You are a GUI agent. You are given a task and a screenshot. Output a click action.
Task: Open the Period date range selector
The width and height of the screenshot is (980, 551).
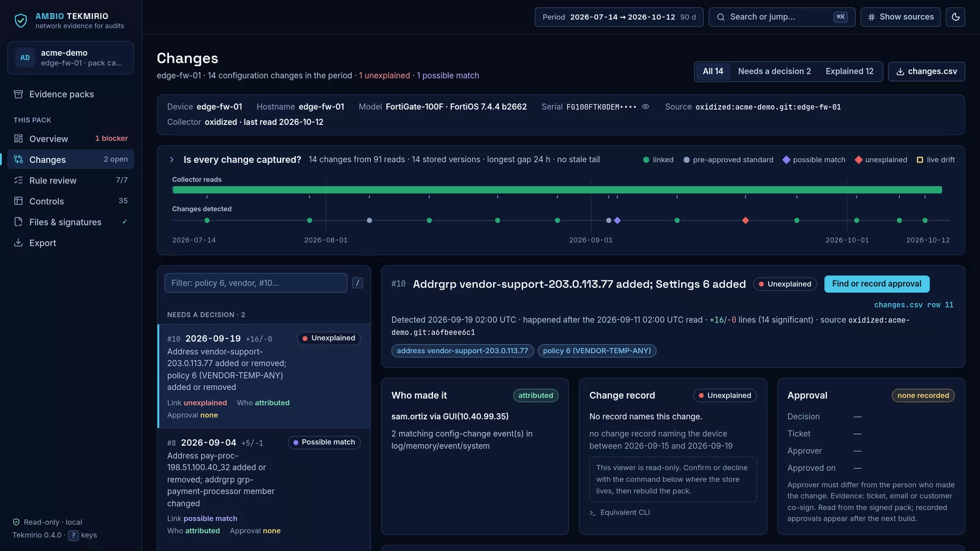tap(619, 17)
